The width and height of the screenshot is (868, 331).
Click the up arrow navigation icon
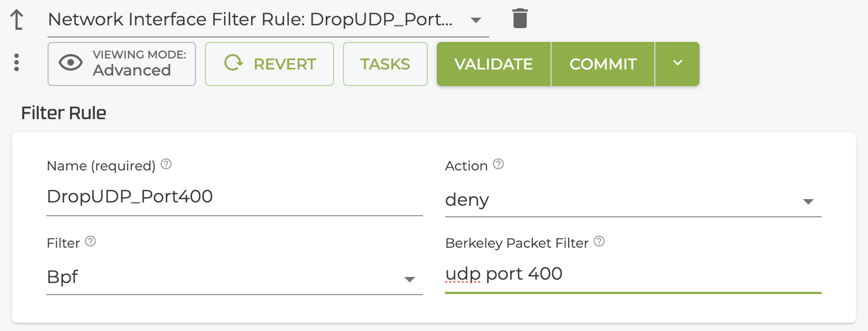tap(17, 19)
